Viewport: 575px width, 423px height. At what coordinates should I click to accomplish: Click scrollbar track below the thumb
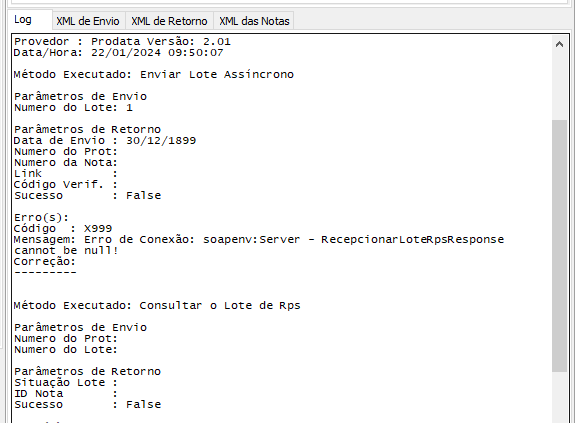click(x=559, y=397)
